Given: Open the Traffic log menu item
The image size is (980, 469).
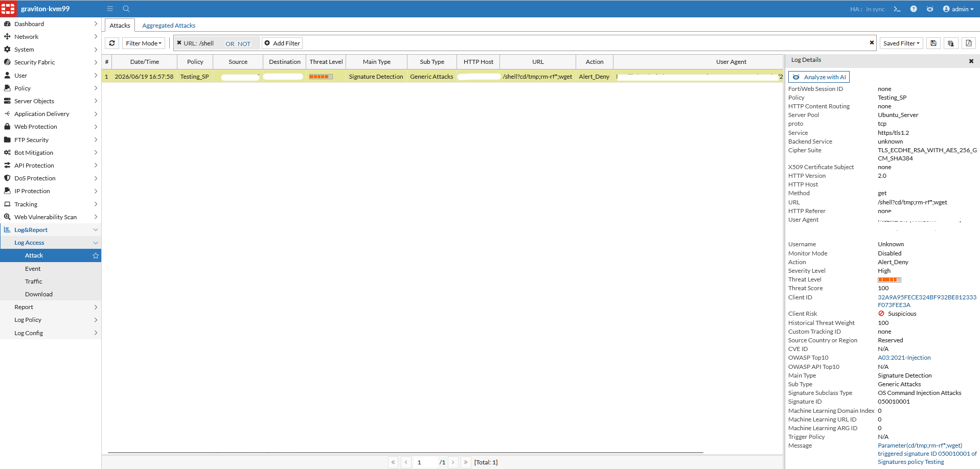Looking at the screenshot, I should pyautogui.click(x=34, y=282).
